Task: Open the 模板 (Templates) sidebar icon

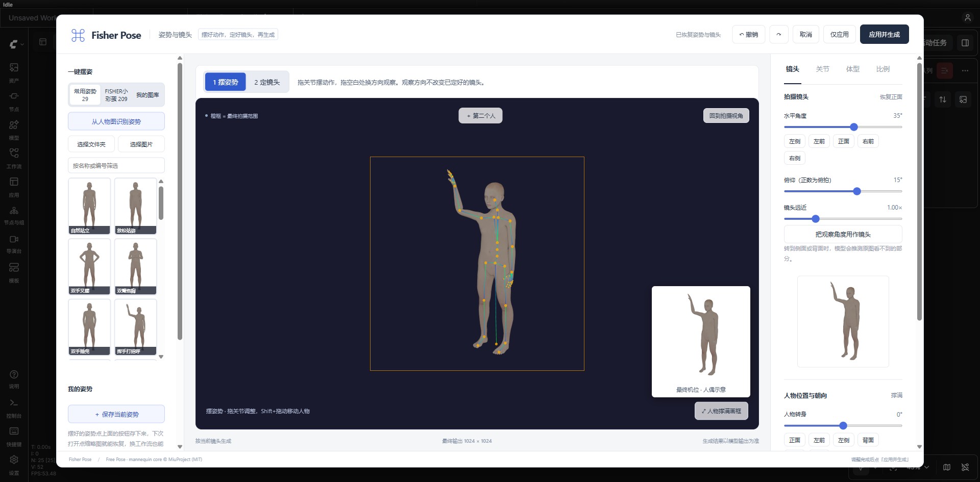Action: [14, 272]
